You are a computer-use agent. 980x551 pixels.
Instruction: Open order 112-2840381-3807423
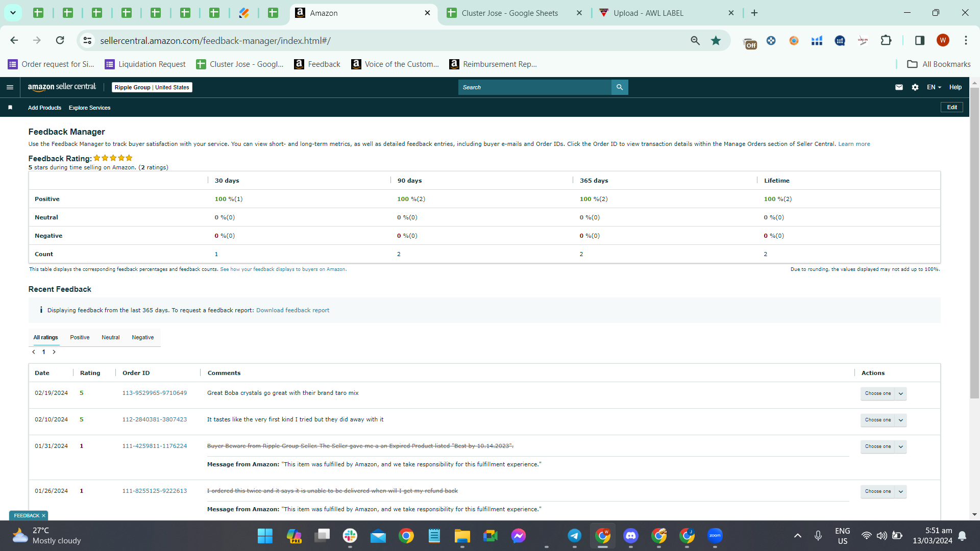click(x=155, y=419)
